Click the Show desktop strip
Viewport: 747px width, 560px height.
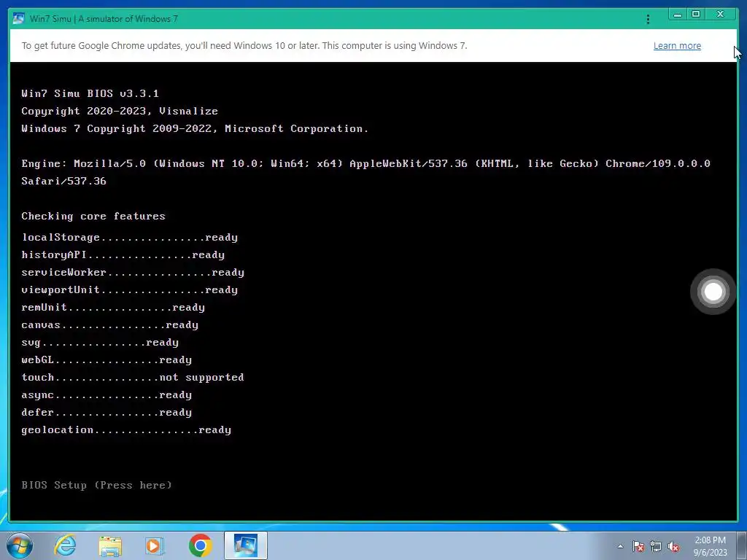[742, 545]
